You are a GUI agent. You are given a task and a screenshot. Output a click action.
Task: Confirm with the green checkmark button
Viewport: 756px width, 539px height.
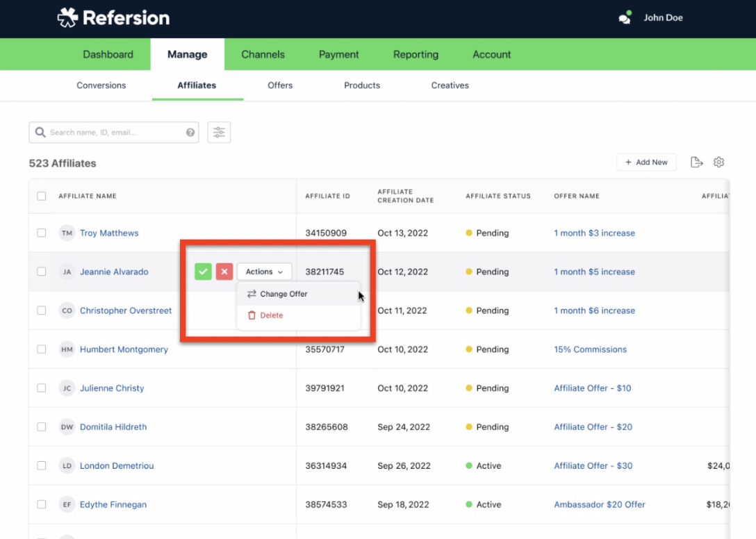coord(203,272)
